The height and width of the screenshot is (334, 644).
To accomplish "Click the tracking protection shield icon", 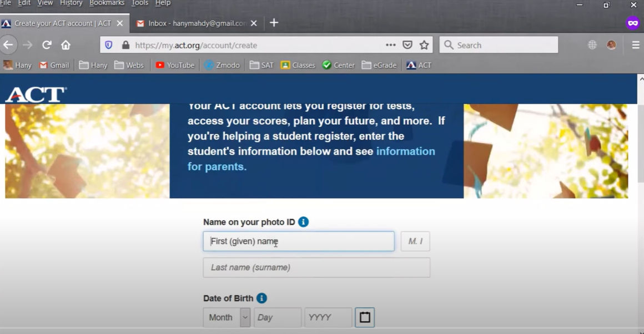I will [x=109, y=45].
